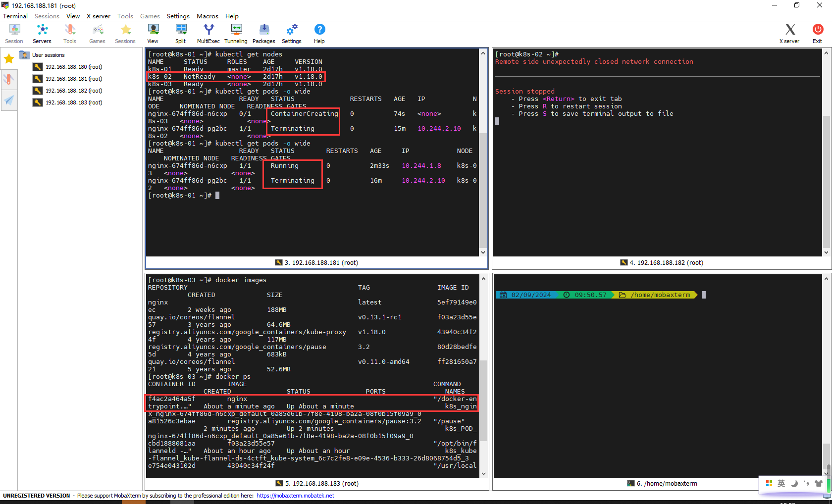The height and width of the screenshot is (504, 832).
Task: Click pod IP 10.244.1.8
Action: point(421,166)
